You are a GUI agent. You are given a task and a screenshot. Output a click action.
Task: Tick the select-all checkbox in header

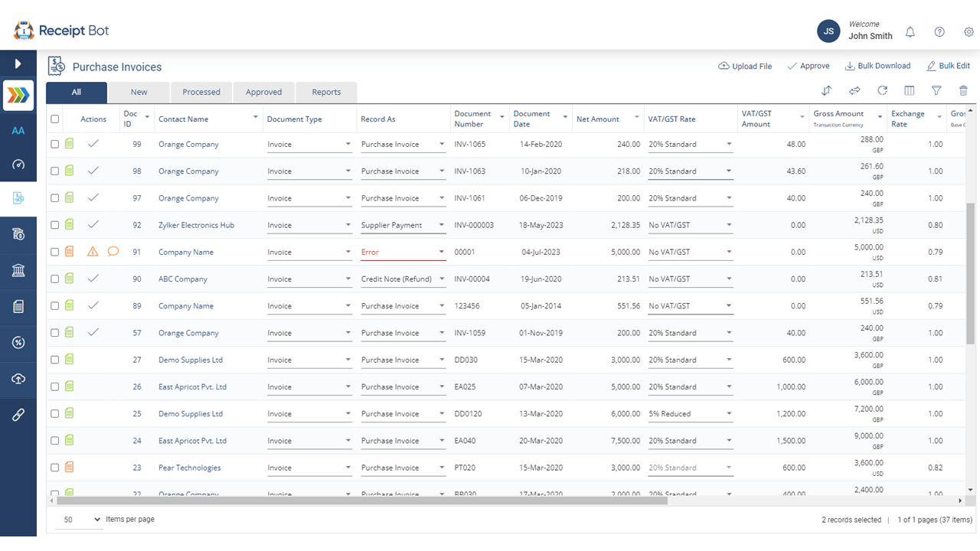pyautogui.click(x=54, y=119)
